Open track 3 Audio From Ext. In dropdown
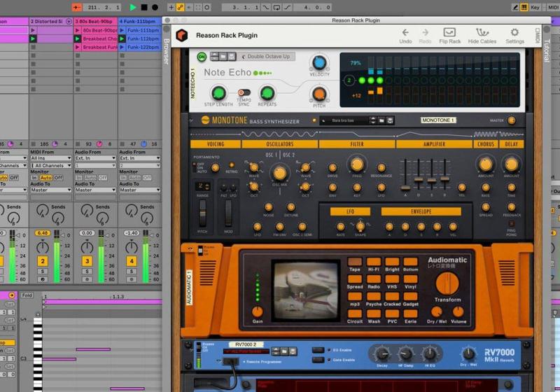Viewport: 560px width, 392px height. point(95,158)
